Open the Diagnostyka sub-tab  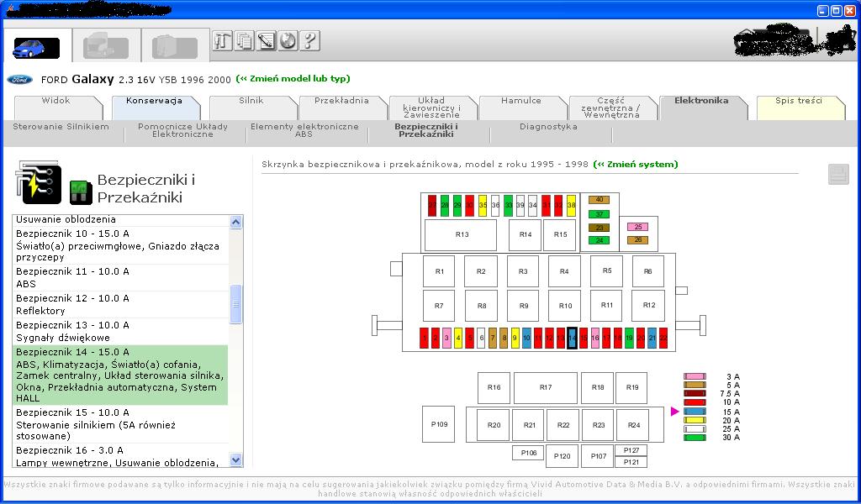click(548, 127)
